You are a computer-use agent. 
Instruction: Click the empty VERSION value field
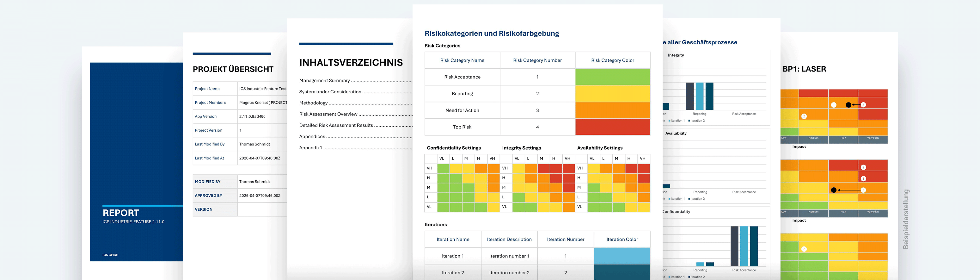(262, 209)
